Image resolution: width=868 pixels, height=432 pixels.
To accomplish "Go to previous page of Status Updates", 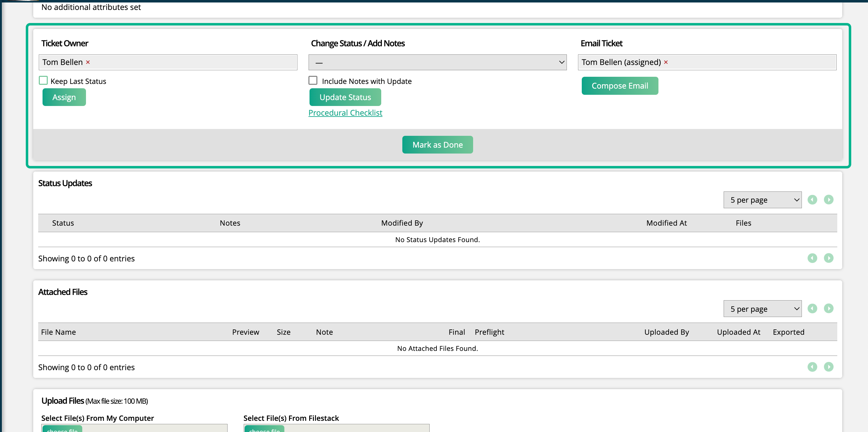I will point(812,200).
